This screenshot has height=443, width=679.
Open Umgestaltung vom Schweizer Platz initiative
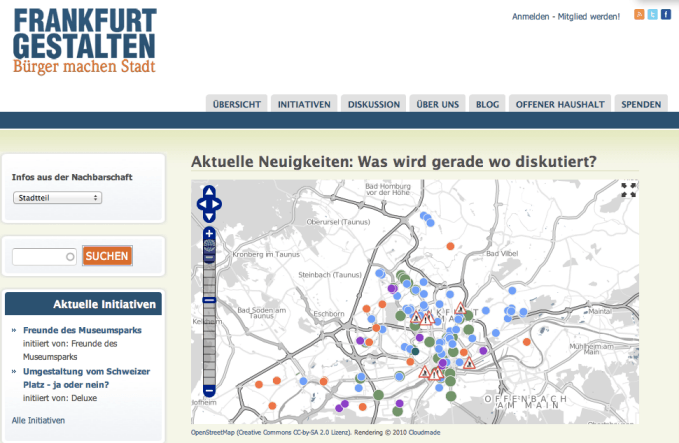point(86,378)
